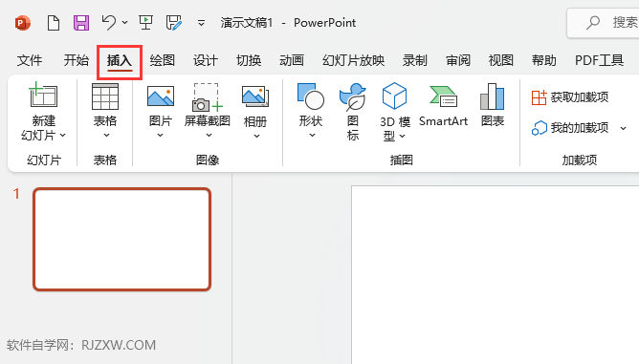Open the undo history dropdown arrow
639x364 pixels.
pyautogui.click(x=124, y=23)
